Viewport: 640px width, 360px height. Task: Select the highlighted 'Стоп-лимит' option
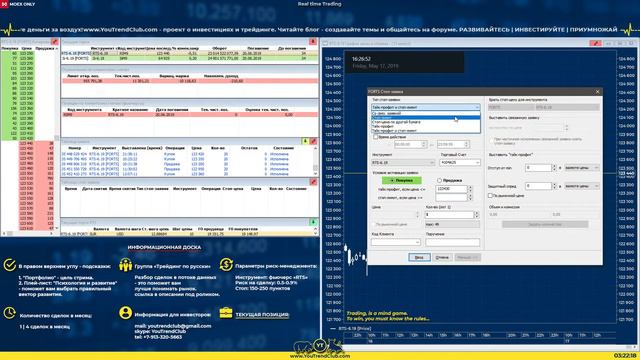pyautogui.click(x=426, y=118)
